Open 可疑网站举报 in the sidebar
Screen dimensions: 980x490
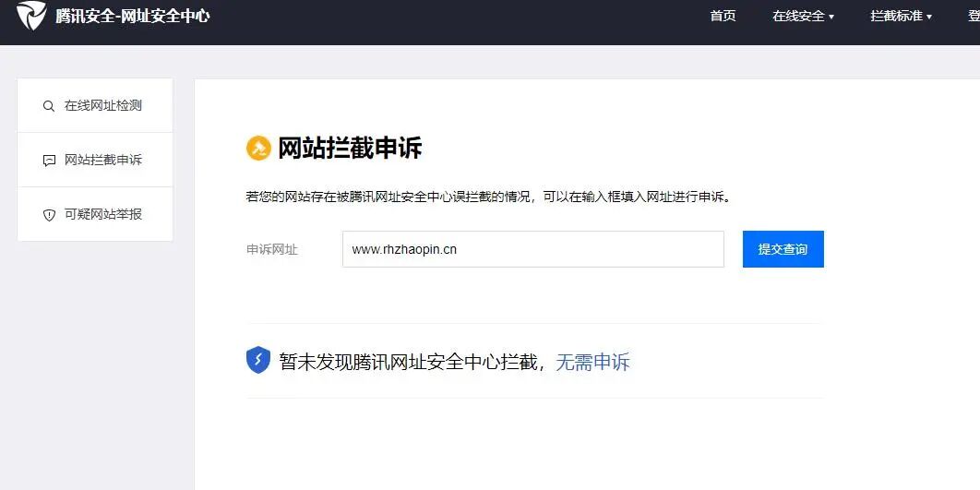(95, 214)
